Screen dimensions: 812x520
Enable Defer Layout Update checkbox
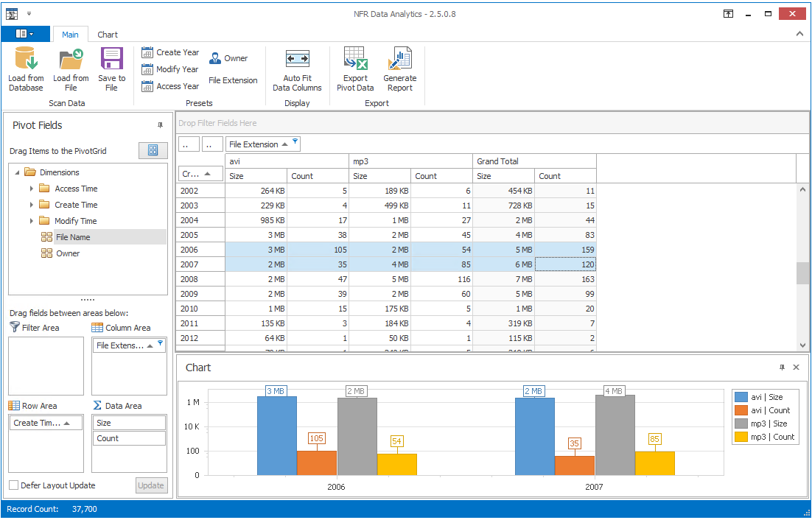[x=14, y=485]
